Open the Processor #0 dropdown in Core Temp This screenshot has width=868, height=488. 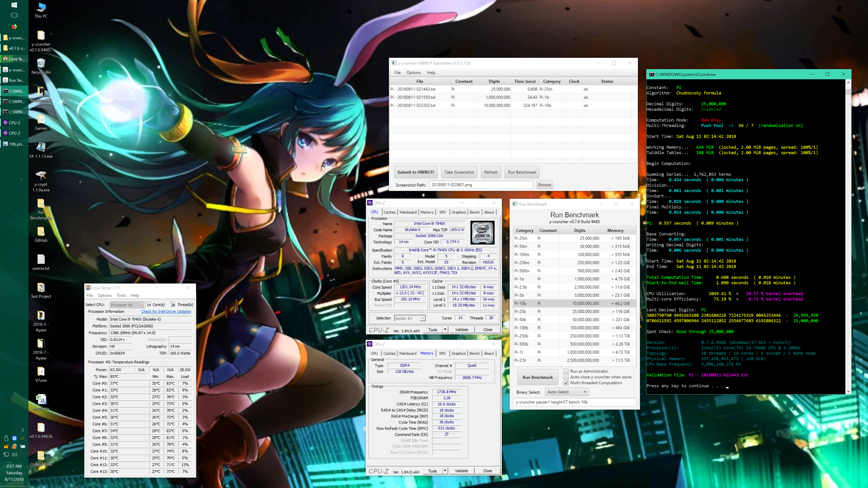coord(127,305)
